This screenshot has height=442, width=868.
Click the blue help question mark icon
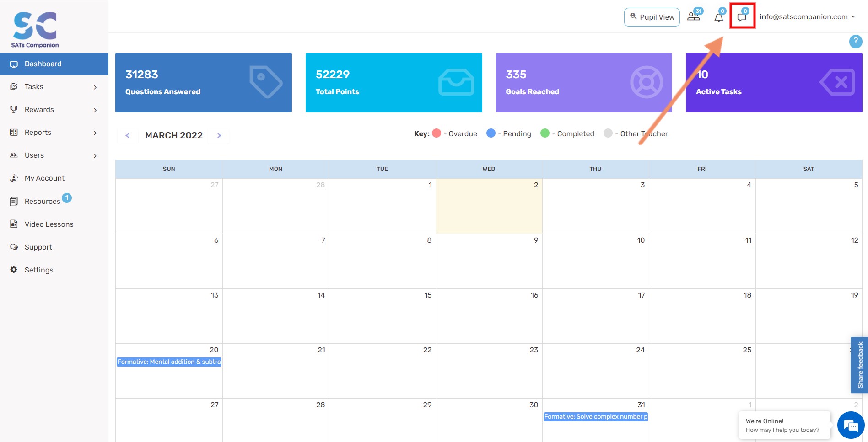856,41
